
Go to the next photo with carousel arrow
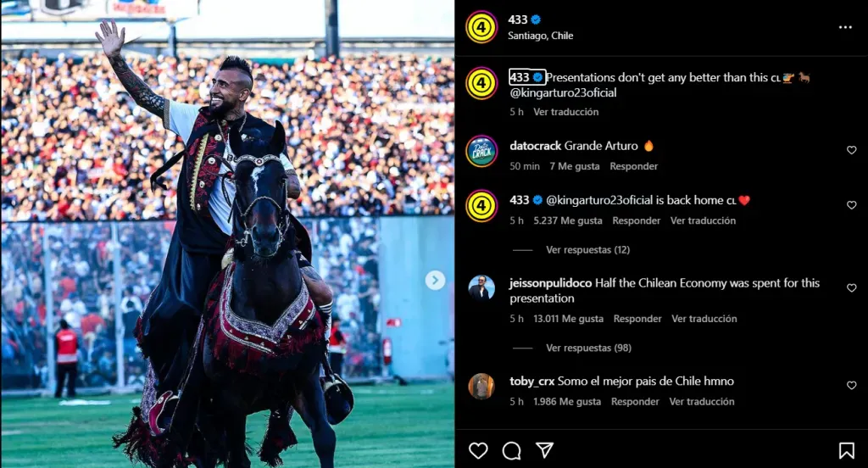pyautogui.click(x=435, y=281)
